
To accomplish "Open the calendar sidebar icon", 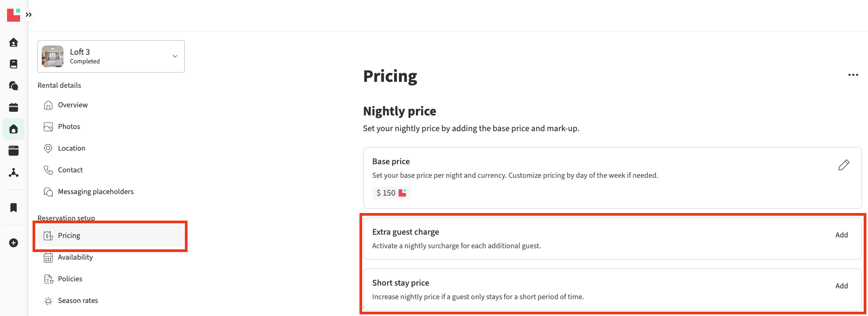I will [14, 107].
